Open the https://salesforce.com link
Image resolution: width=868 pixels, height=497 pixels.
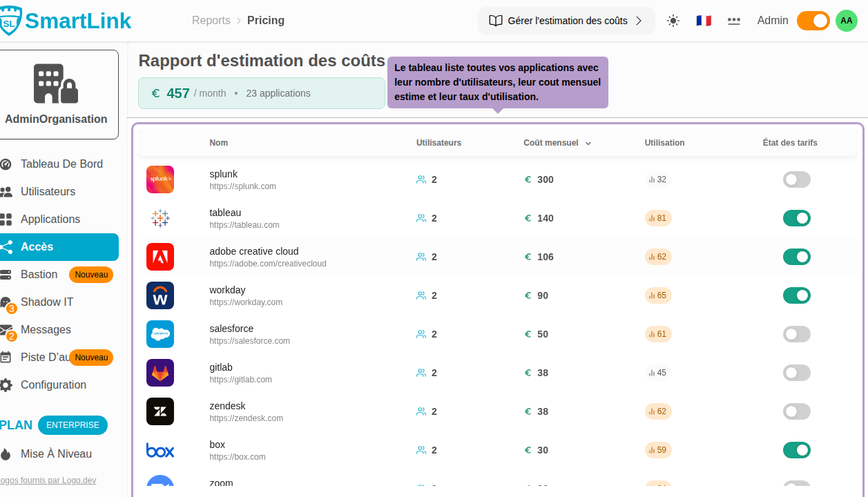[x=249, y=340]
